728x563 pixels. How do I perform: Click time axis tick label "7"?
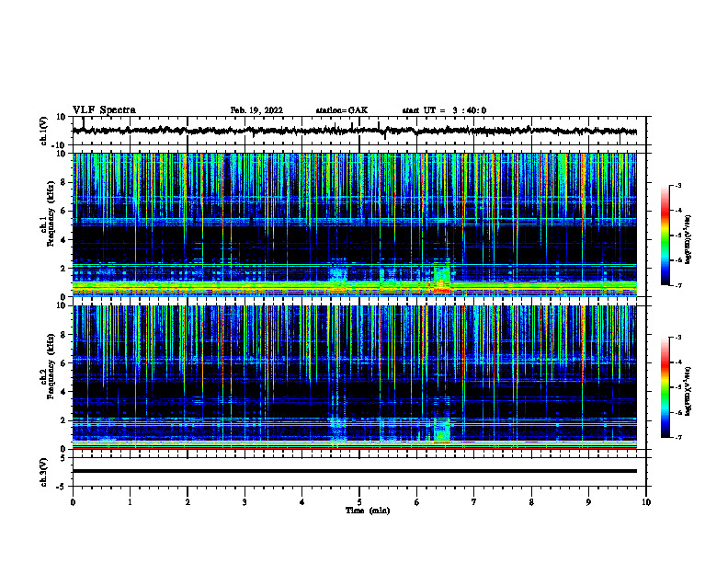(474, 502)
